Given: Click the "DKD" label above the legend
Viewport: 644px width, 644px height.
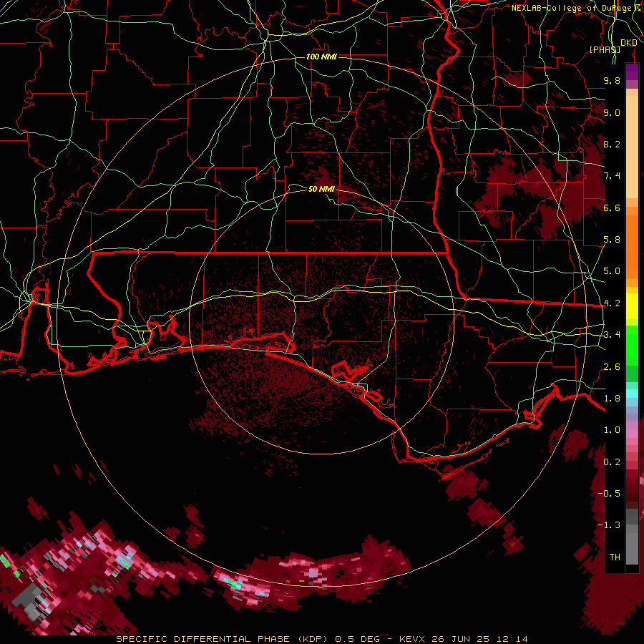Looking at the screenshot, I should 628,43.
